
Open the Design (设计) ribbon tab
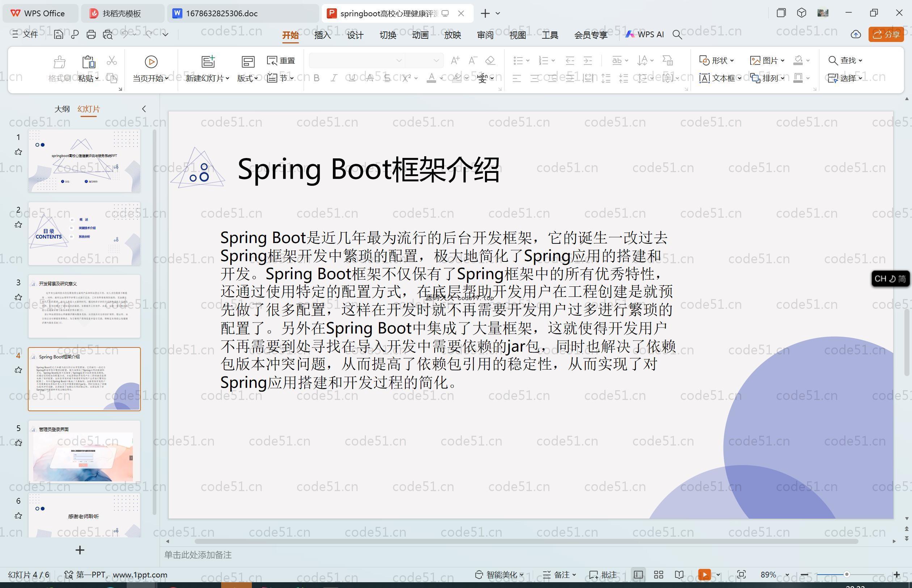point(355,35)
